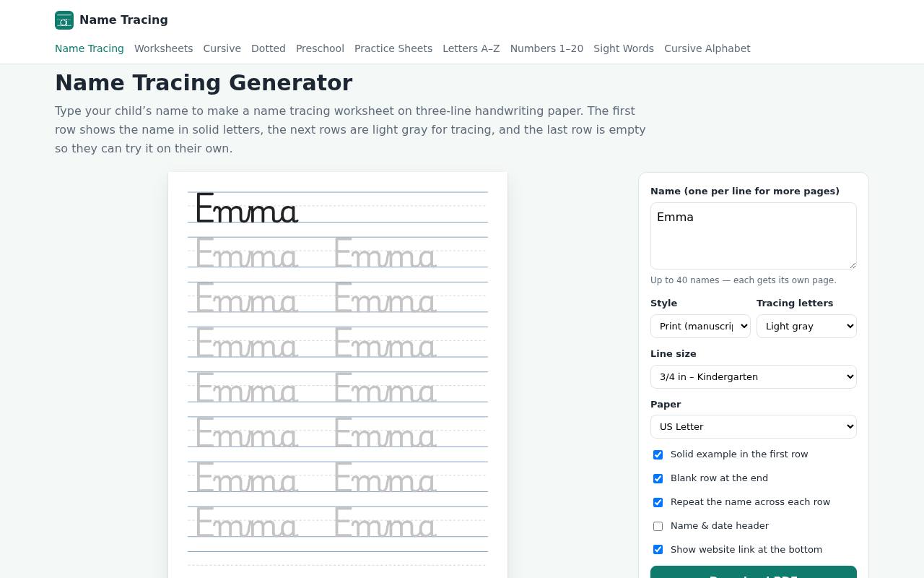Open the Tracing letters dropdown
Image resolution: width=924 pixels, height=578 pixels.
click(806, 326)
